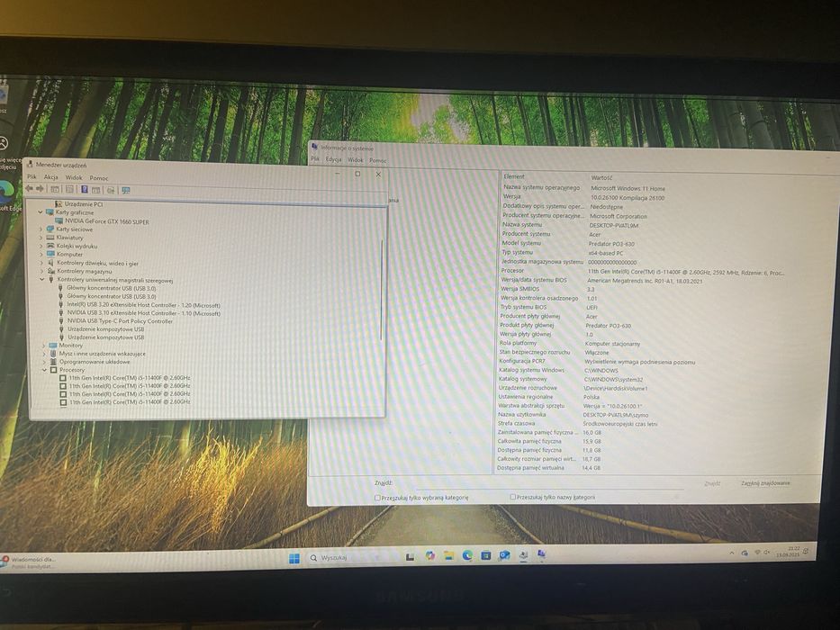Collapse Kontrolery uniwersalnej magistrali szeregowej
Viewport: 840px width, 630px height.
(x=42, y=280)
